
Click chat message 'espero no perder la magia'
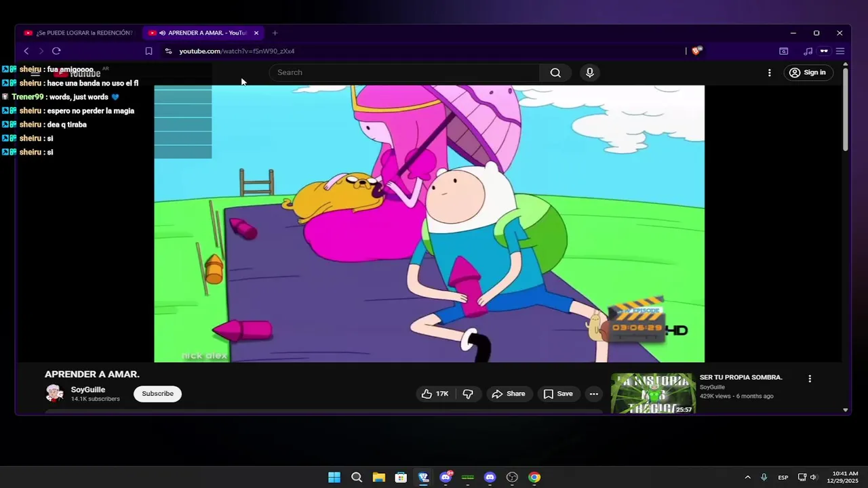(x=91, y=111)
